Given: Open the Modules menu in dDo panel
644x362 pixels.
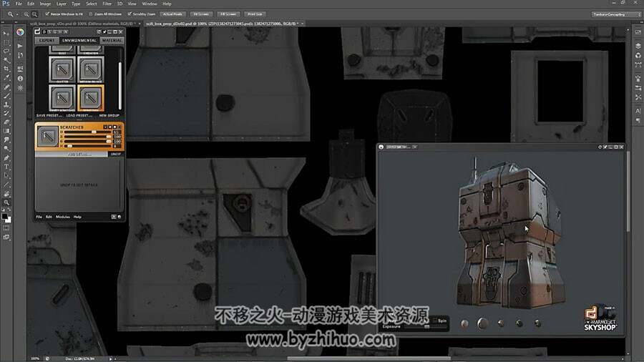Looking at the screenshot, I should point(63,217).
